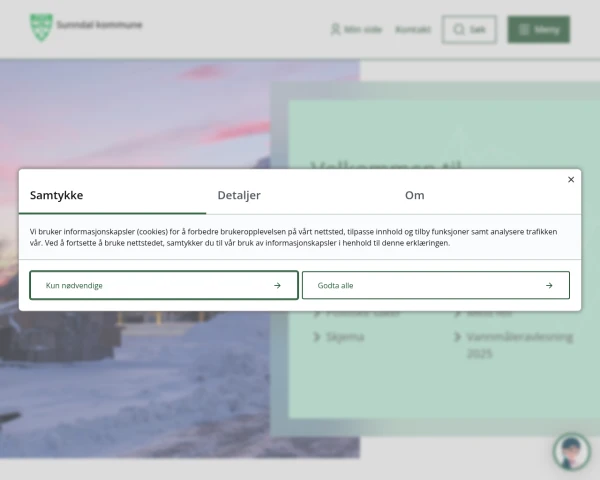Open the green Meny button
The width and height of the screenshot is (600, 480).
click(x=539, y=29)
